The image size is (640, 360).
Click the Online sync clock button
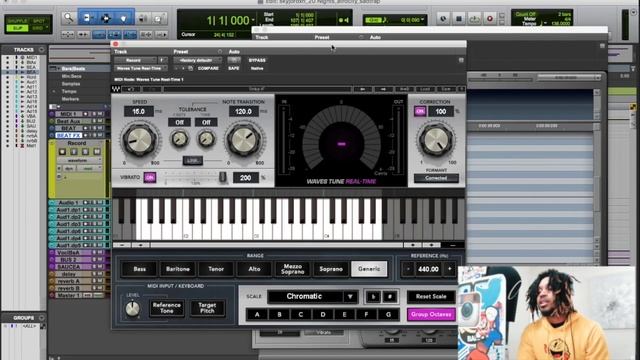click(443, 18)
